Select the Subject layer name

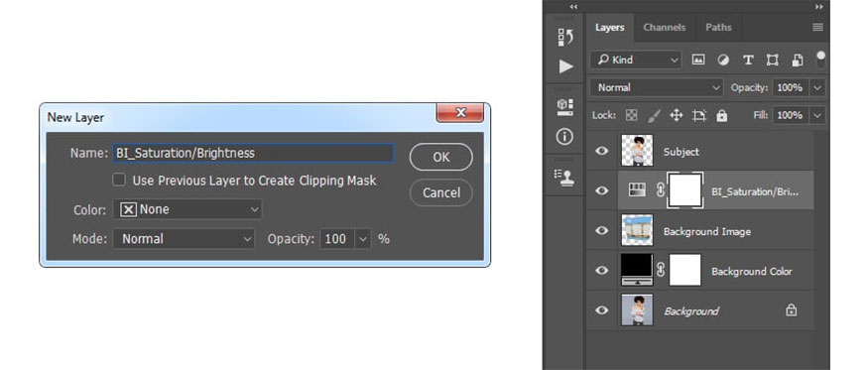coord(682,152)
